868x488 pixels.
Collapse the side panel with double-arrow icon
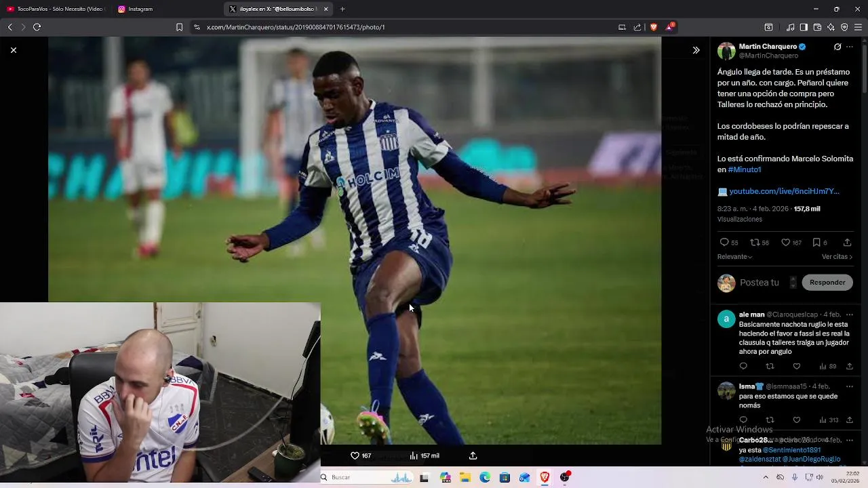pos(696,50)
